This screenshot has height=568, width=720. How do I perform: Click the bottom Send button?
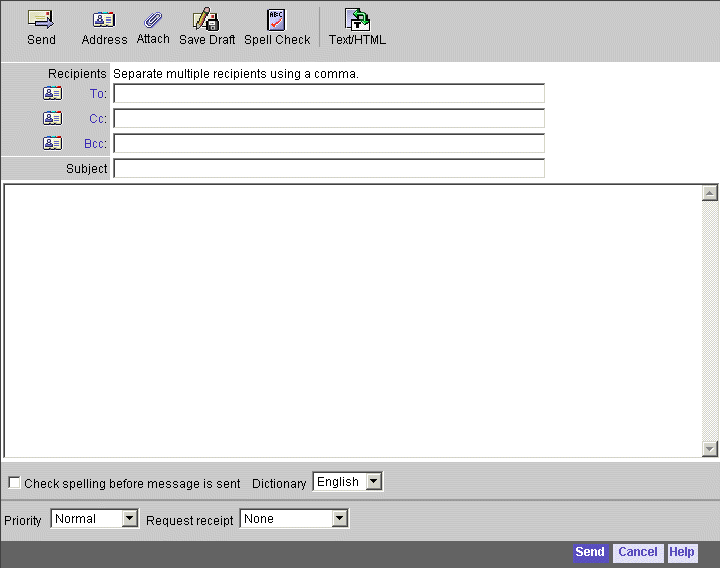pyautogui.click(x=590, y=552)
